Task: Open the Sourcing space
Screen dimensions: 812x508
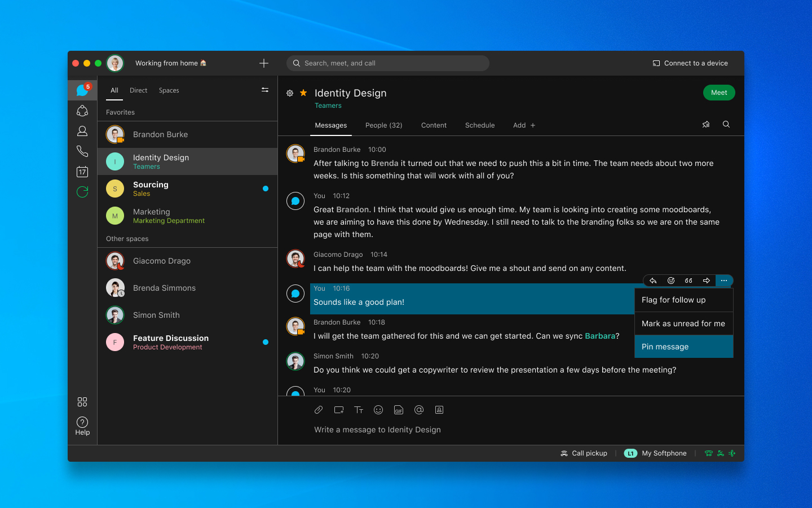Action: pos(187,189)
